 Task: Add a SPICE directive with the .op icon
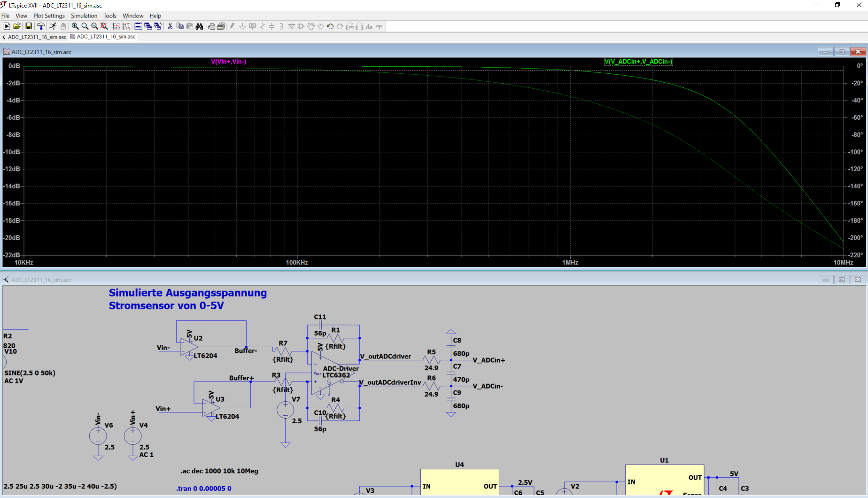378,26
